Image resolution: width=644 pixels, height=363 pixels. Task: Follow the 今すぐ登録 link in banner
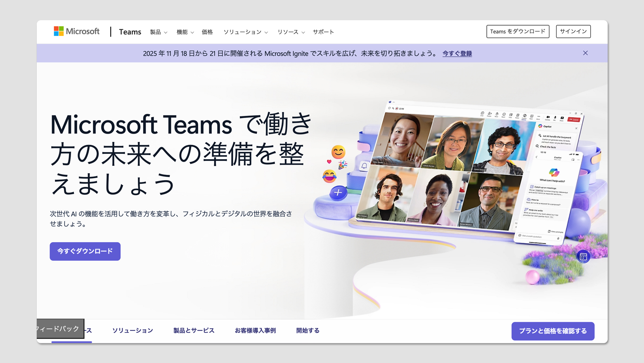coord(457,54)
